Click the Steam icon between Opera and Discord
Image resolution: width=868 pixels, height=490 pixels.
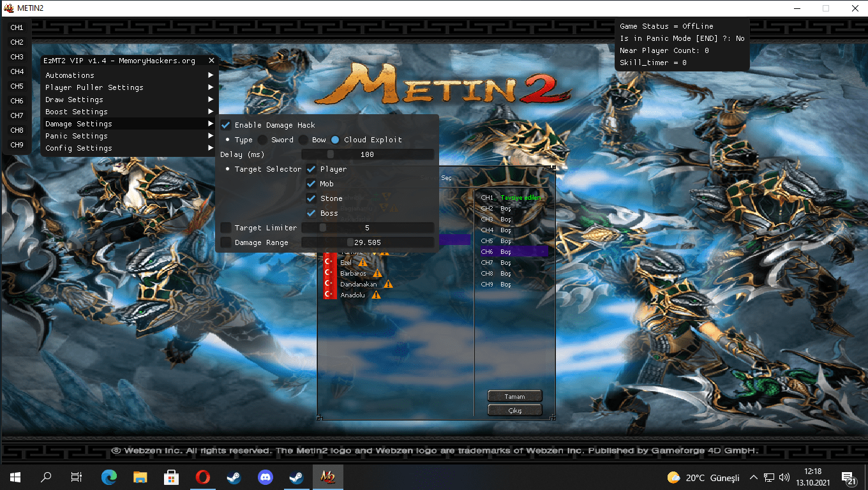coord(233,477)
